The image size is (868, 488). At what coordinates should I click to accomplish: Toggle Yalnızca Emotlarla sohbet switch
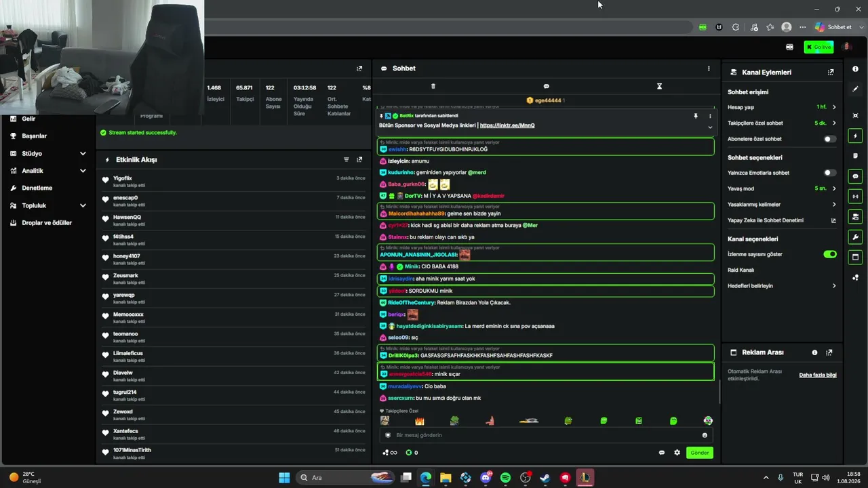pyautogui.click(x=830, y=173)
